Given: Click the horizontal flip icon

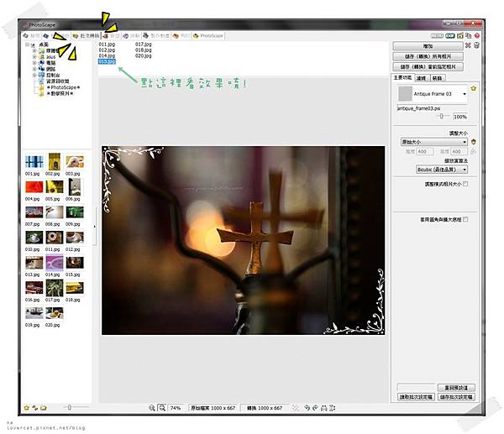Looking at the screenshot, I should pyautogui.click(x=324, y=408).
